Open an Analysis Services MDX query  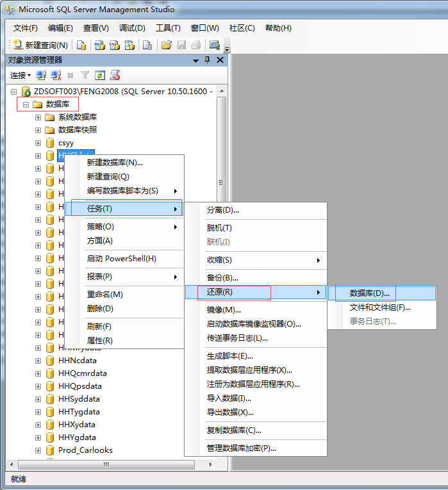point(100,45)
